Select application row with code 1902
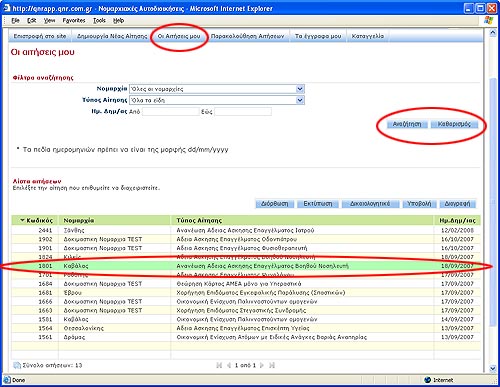The width and height of the screenshot is (500, 387). [x=246, y=239]
